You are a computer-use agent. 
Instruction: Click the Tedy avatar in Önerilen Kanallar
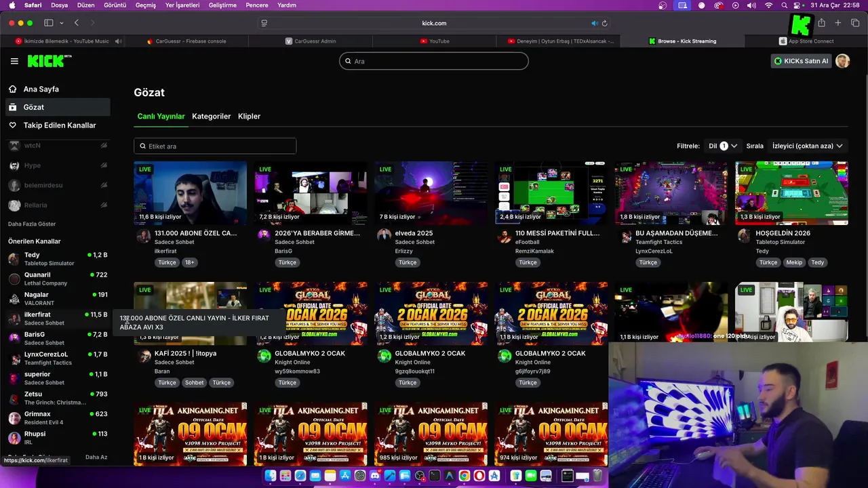[x=14, y=259]
